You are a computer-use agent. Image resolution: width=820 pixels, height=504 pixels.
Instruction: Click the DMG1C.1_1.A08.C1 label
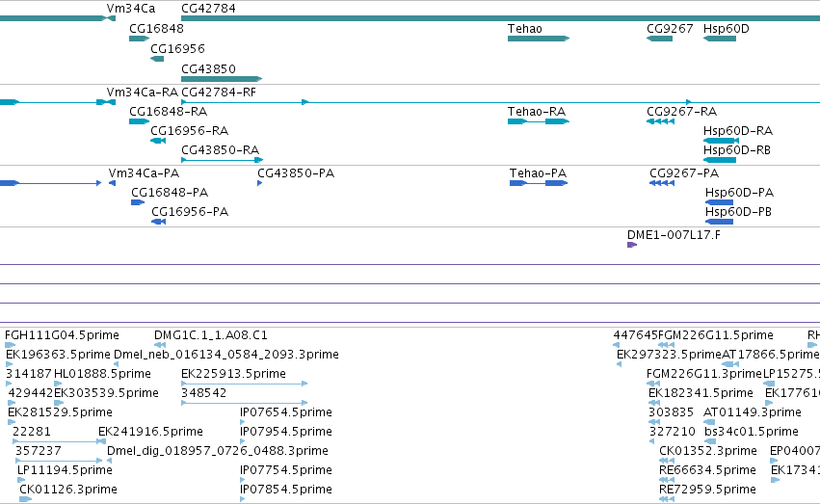(x=211, y=335)
